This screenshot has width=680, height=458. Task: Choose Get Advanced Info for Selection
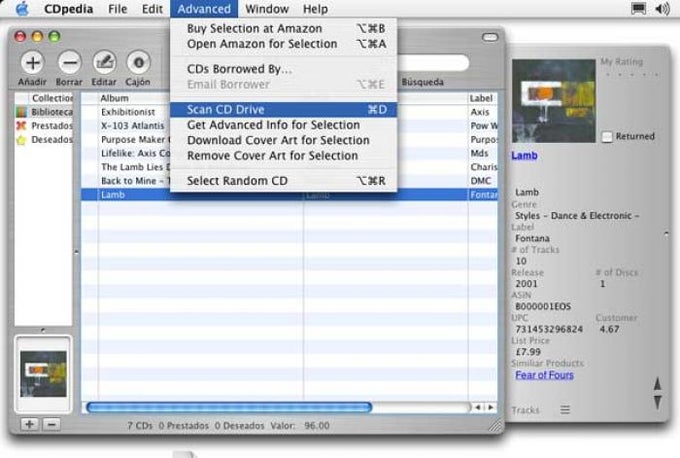pyautogui.click(x=284, y=125)
